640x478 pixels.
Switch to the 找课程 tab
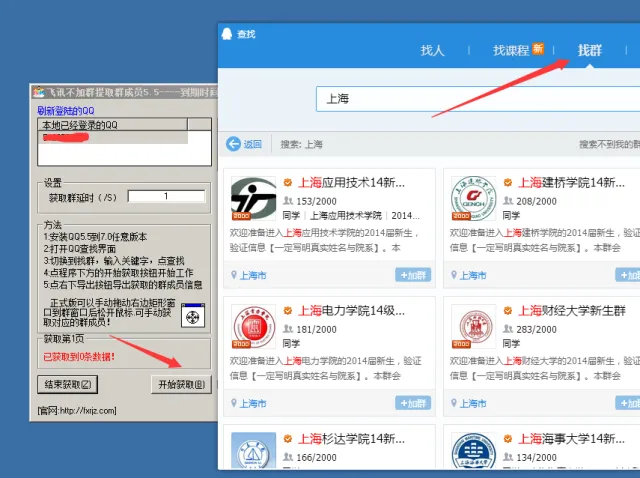click(511, 50)
